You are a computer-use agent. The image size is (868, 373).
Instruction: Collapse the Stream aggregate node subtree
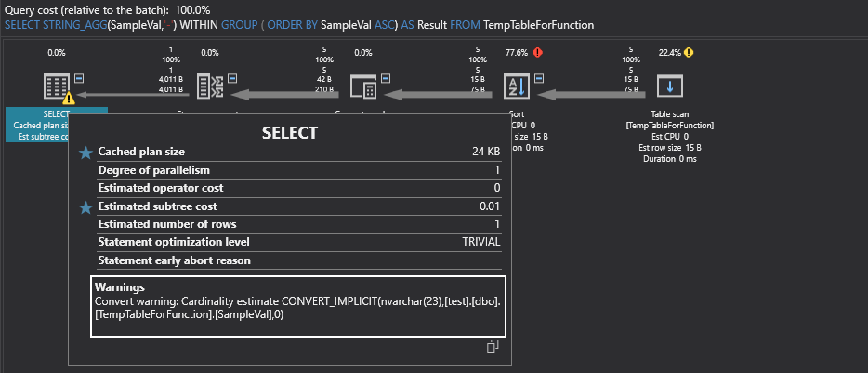click(x=232, y=78)
